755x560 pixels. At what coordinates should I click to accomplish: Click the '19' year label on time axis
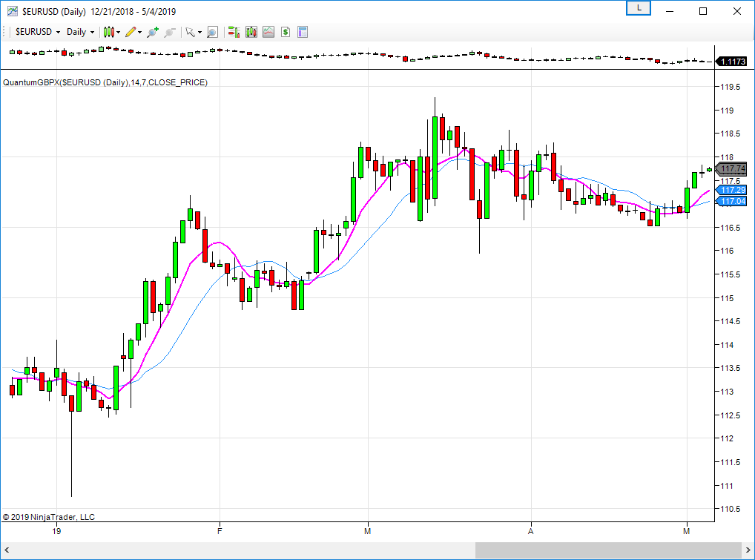pos(56,531)
